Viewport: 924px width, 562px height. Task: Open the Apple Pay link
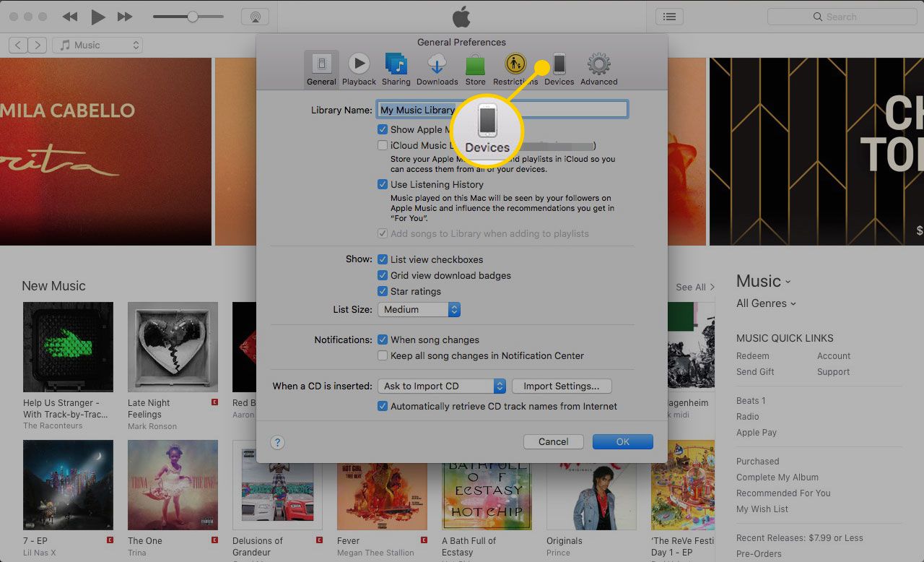pyautogui.click(x=757, y=432)
